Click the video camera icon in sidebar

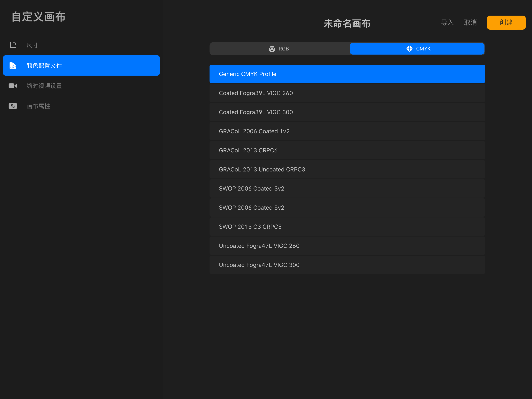(x=13, y=86)
